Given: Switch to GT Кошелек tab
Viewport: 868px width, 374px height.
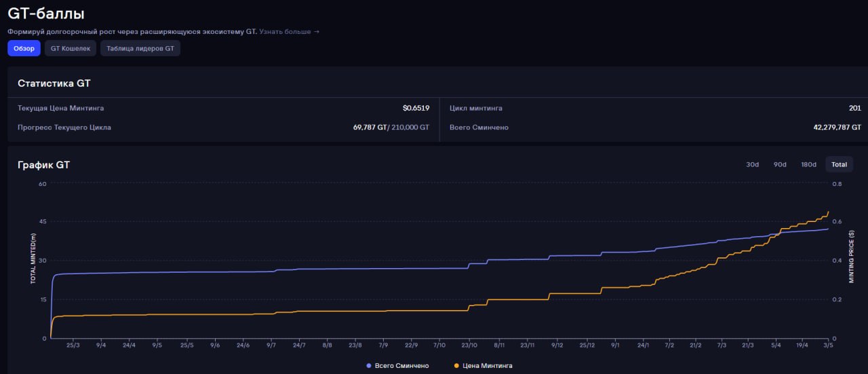Looking at the screenshot, I should 71,48.
